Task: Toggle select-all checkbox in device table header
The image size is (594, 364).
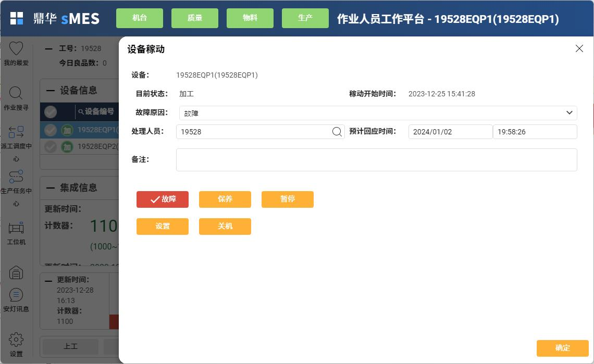Action: pyautogui.click(x=51, y=112)
